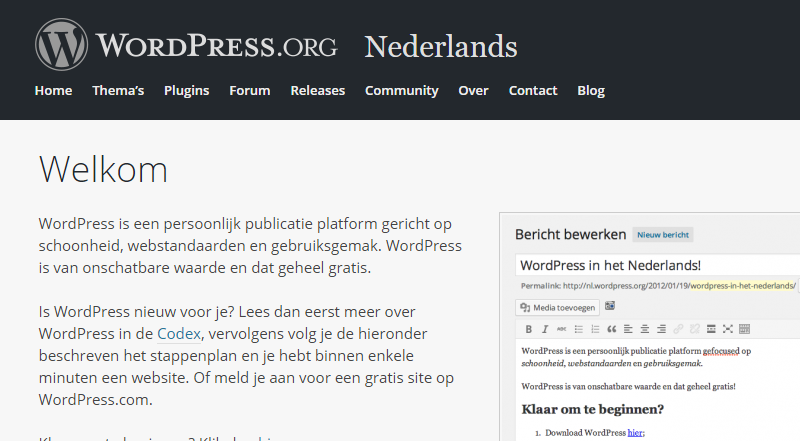Click the Nieuw bericht button
This screenshot has height=441, width=800.
click(663, 235)
